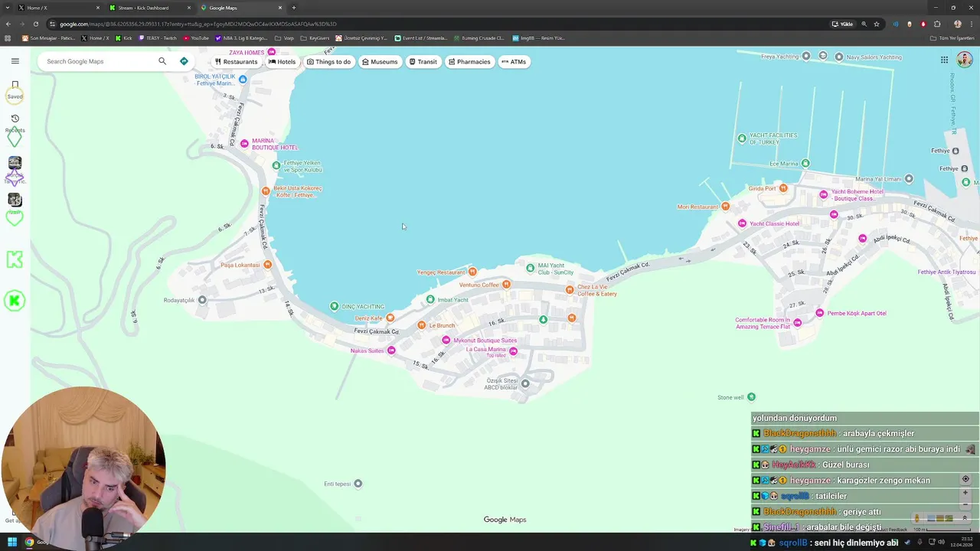Click the Özişik Sitesi marker

525,383
